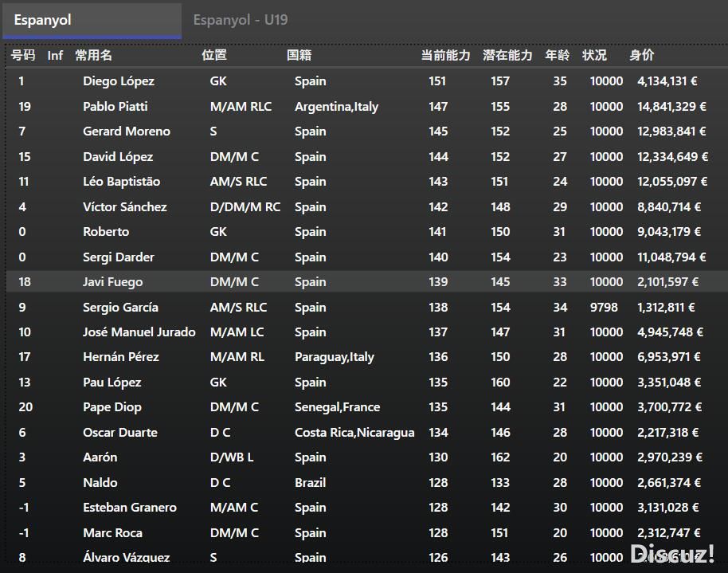728x573 pixels.
Task: Click Pablo Piatti's position M/AM RLC
Action: point(241,107)
